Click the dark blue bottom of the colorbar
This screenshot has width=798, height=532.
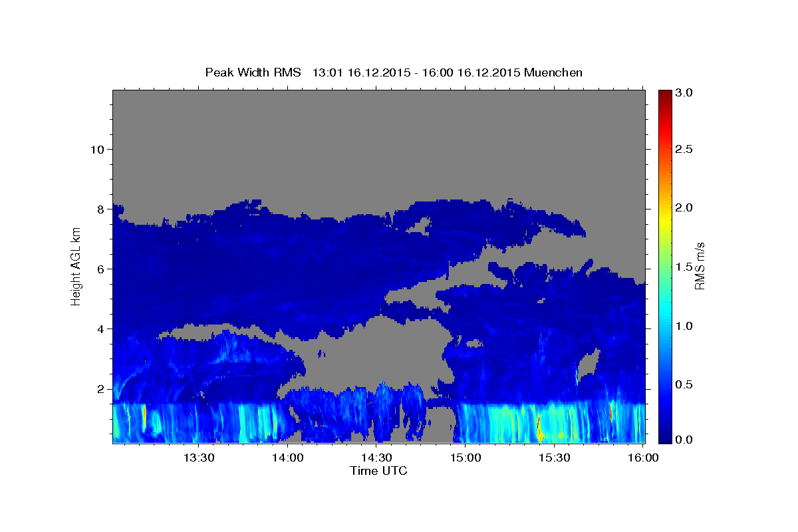[665, 438]
